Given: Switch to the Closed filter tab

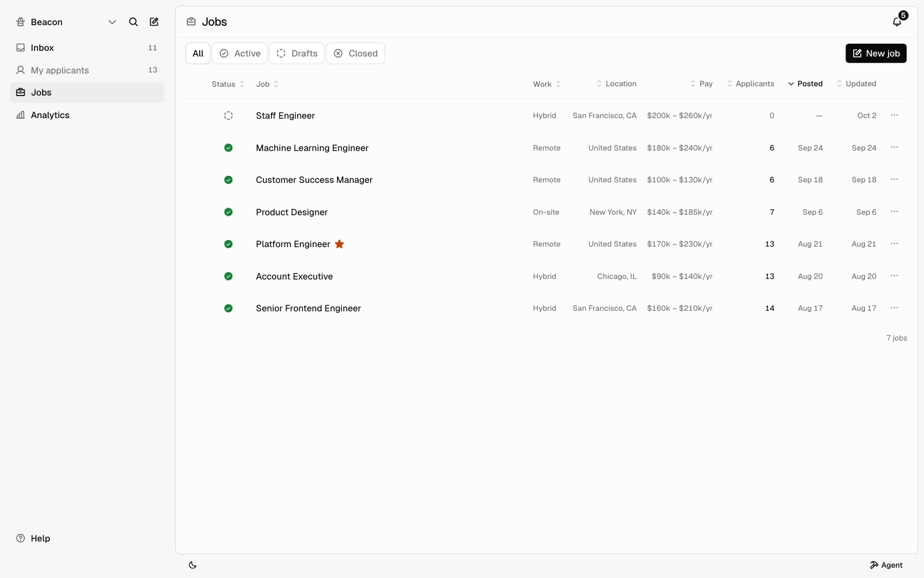Looking at the screenshot, I should [355, 53].
